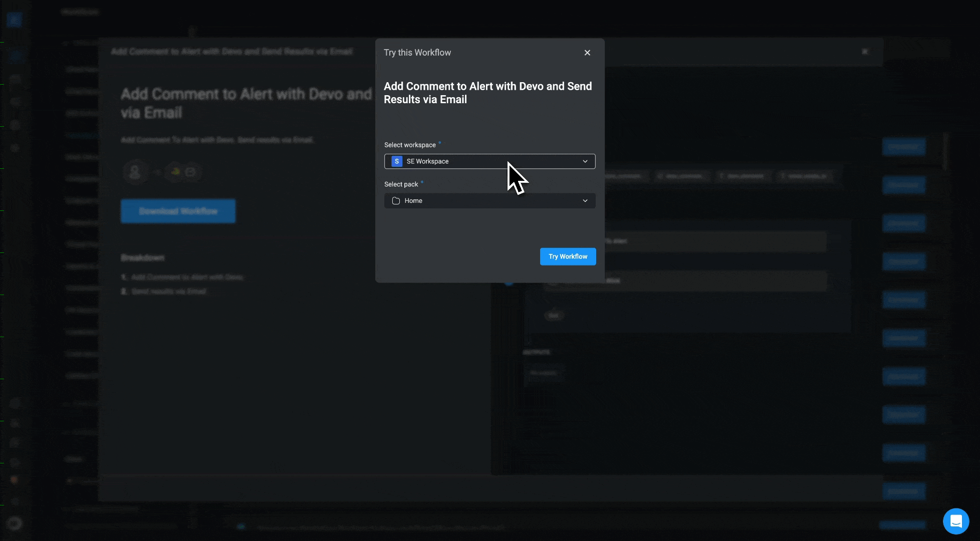The height and width of the screenshot is (541, 980).
Task: Click the email envelope step icon
Action: (190, 172)
